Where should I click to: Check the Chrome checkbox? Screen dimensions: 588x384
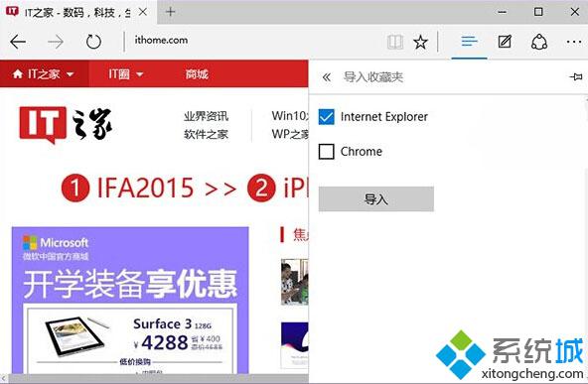(x=326, y=152)
